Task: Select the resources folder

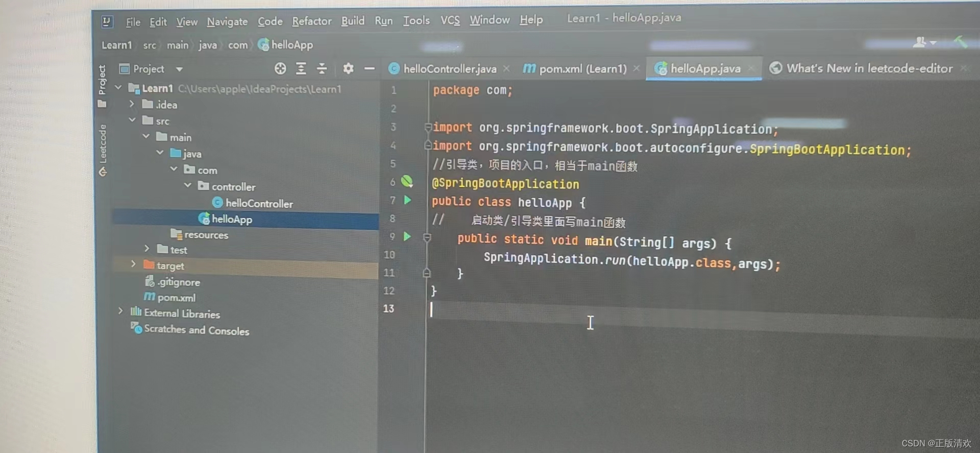Action: point(200,235)
